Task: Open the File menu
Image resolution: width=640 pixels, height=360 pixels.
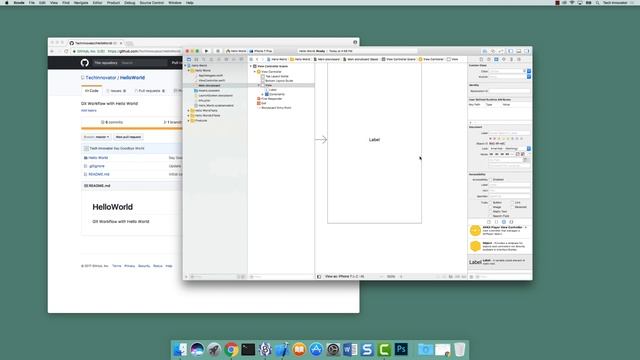Action: (31, 3)
